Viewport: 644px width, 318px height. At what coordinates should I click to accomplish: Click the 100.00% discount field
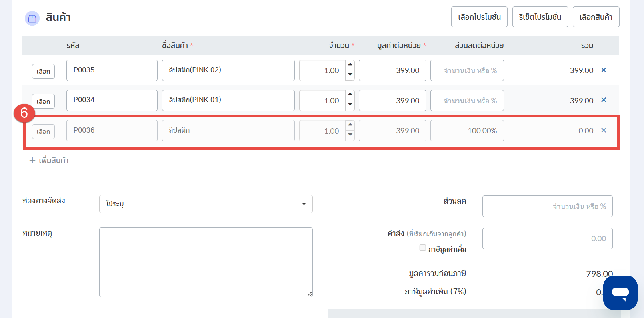coord(467,131)
